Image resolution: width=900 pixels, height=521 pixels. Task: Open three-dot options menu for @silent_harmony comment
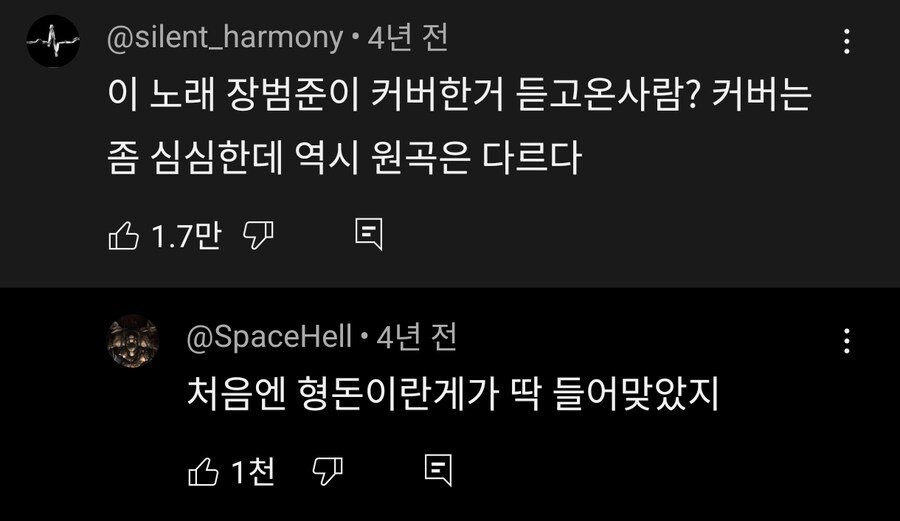tap(847, 42)
